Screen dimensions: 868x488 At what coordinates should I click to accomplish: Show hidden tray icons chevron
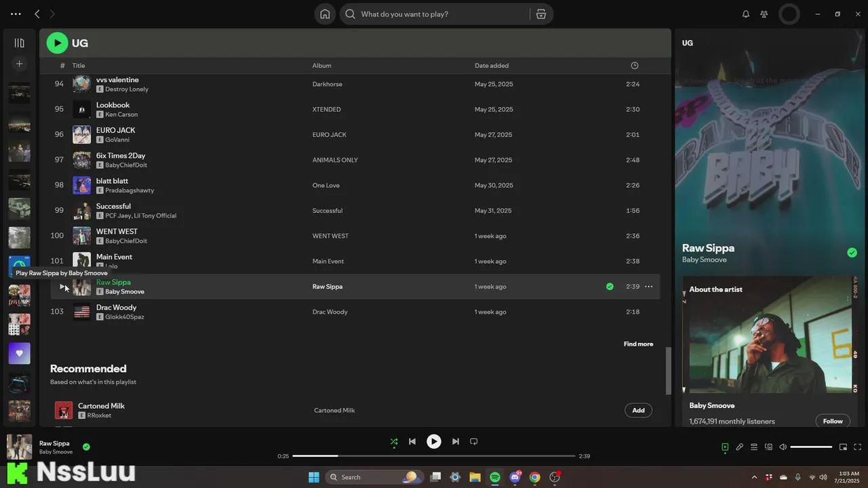click(x=754, y=477)
